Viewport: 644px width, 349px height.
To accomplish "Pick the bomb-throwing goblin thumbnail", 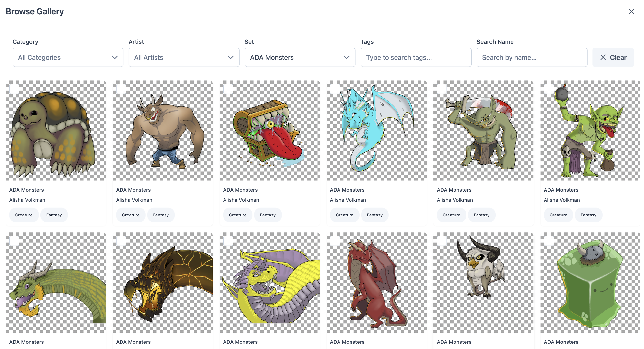I will click(590, 130).
